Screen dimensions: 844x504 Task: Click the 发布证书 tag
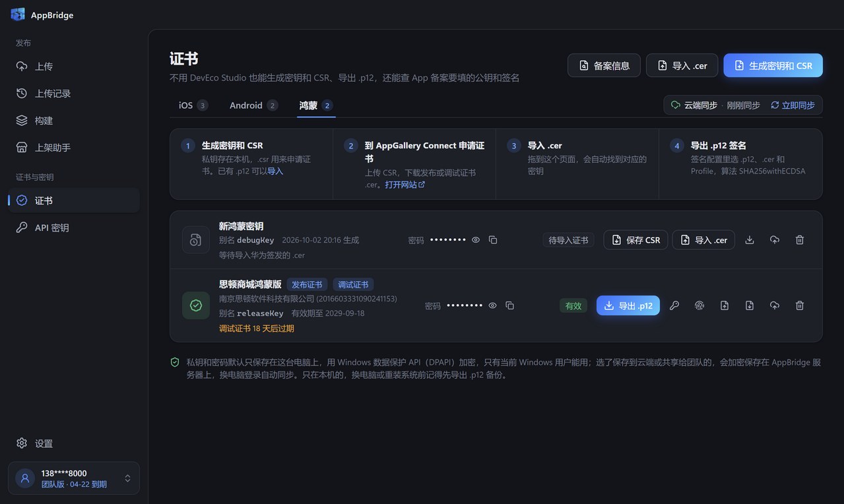(x=307, y=284)
